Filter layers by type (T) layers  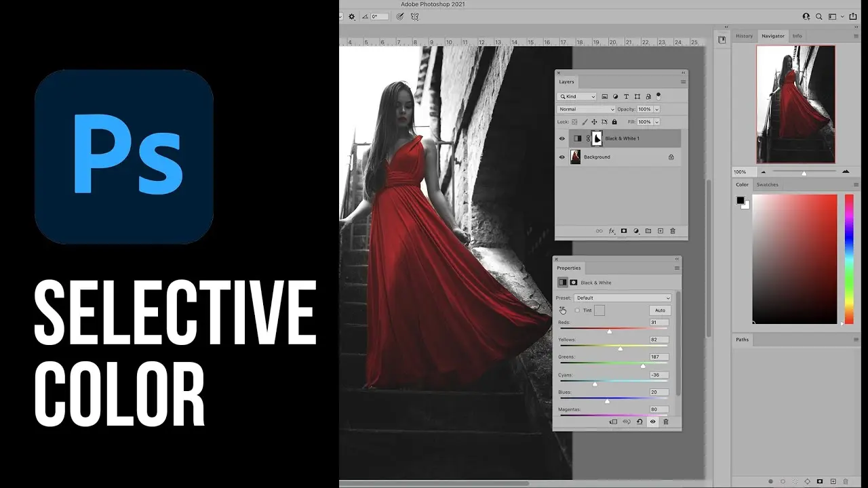(626, 97)
